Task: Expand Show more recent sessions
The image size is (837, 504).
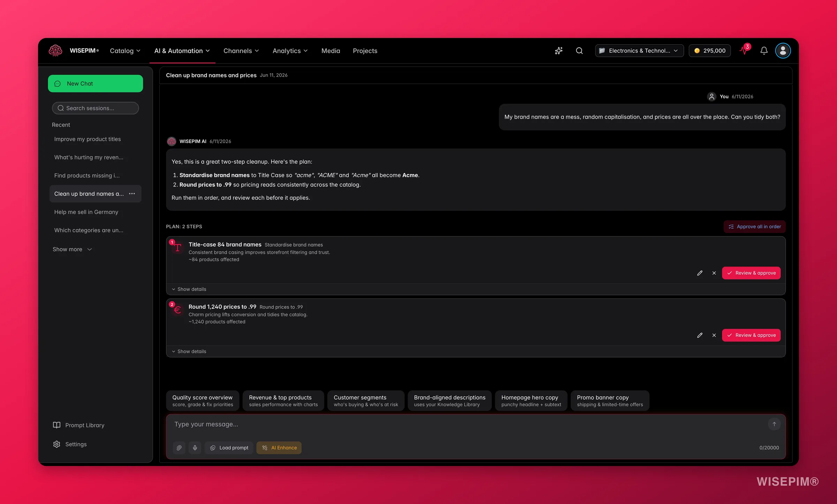Action: (x=72, y=249)
